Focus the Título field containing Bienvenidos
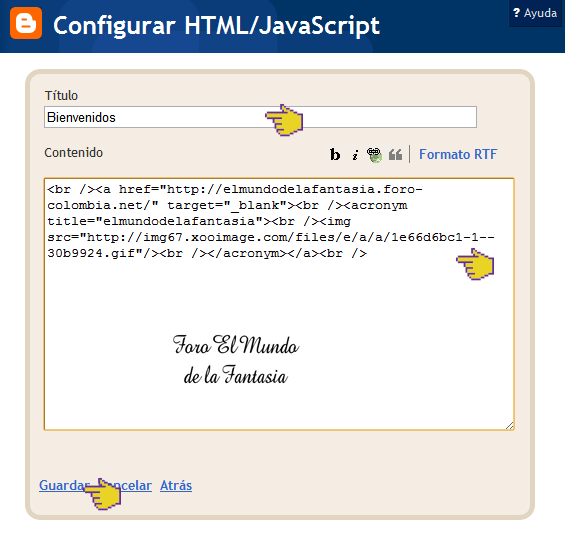Screen dimensions: 565x553 (x=260, y=117)
